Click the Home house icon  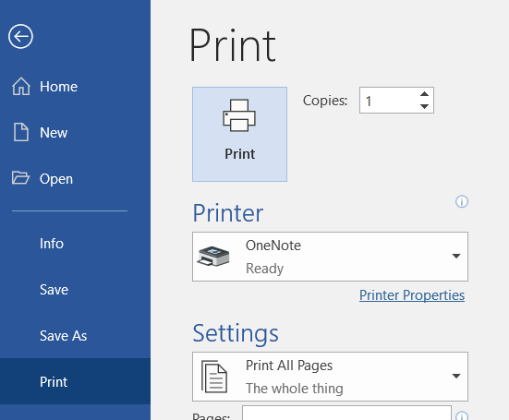pos(21,86)
